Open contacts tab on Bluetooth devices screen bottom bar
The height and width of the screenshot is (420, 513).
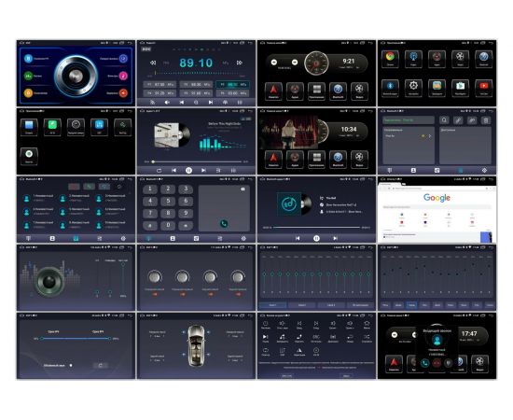tap(413, 170)
